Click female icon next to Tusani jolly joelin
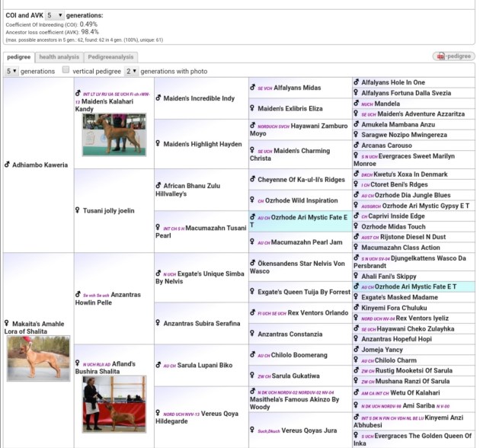The height and width of the screenshot is (448, 480). pos(78,210)
